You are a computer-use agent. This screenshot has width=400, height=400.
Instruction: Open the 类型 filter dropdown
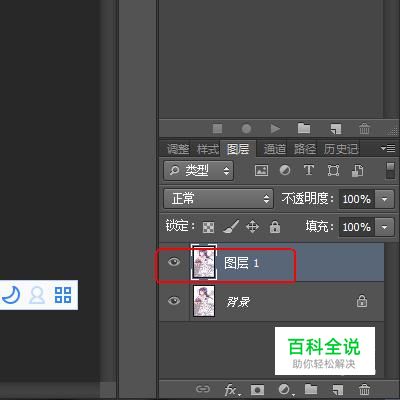click(198, 171)
